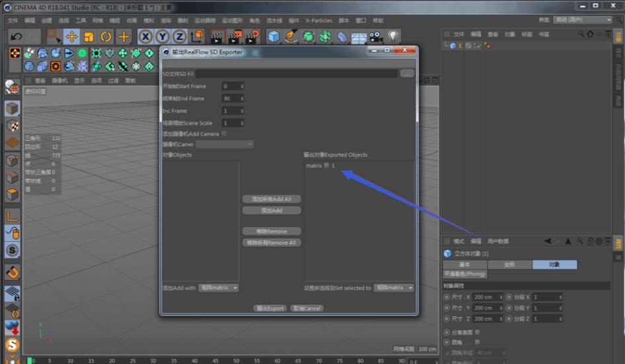Click the Add All button

(272, 199)
